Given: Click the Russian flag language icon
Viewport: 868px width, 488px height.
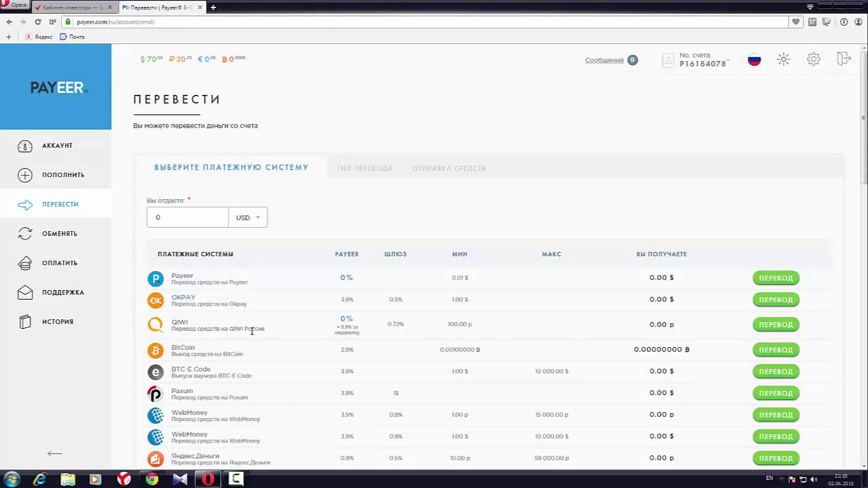Looking at the screenshot, I should (x=754, y=60).
